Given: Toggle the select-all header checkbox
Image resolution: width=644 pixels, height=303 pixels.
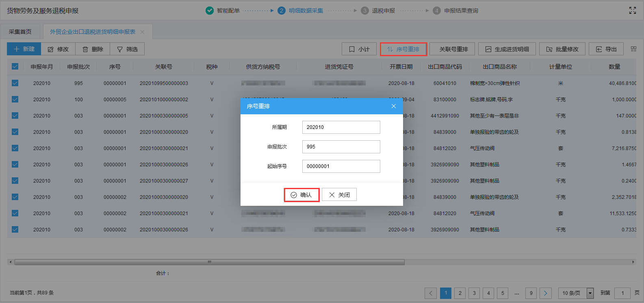Looking at the screenshot, I should click(15, 66).
